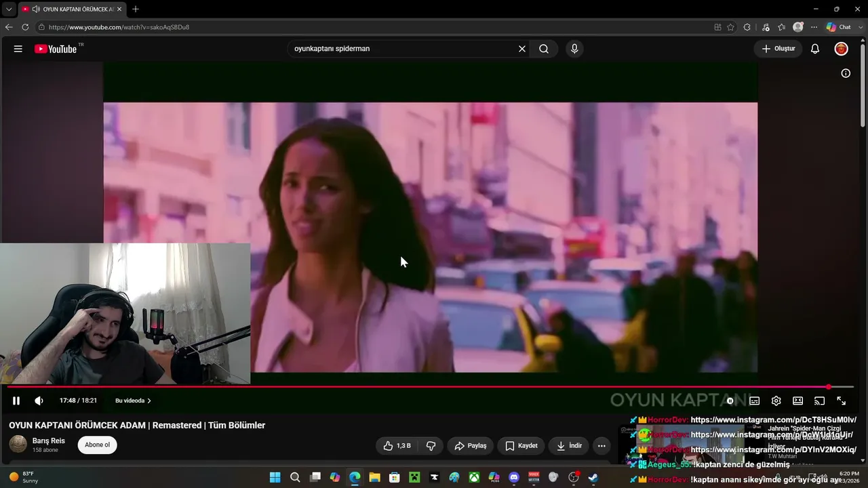Open the browser profile avatar
Viewport: 868px width, 488px height.
coord(798,27)
